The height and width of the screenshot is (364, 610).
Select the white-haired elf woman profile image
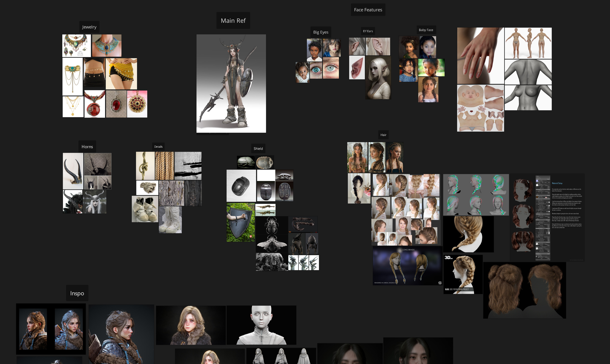[x=378, y=78]
